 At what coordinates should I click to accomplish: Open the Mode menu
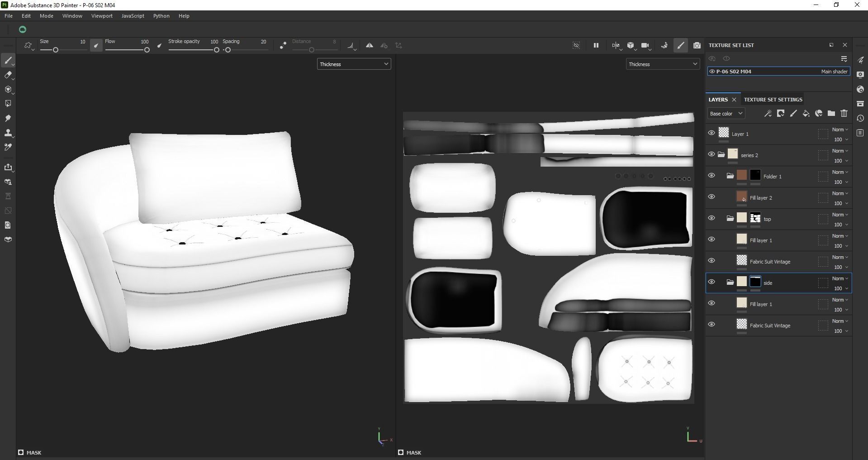[47, 16]
